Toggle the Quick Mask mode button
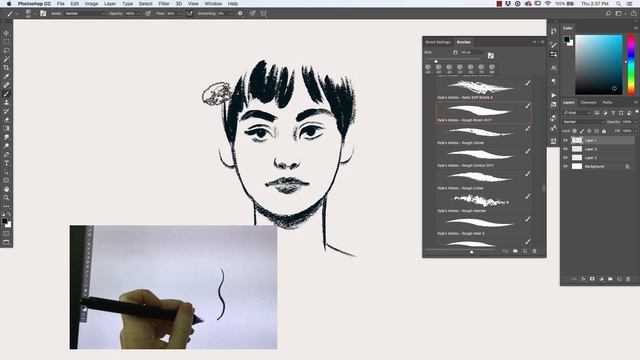The image size is (640, 360). click(6, 234)
